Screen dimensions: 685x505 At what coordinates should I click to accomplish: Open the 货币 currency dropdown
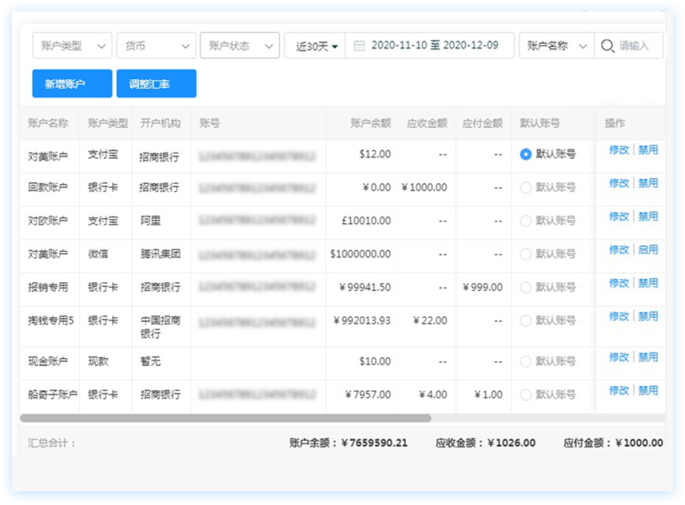coord(155,46)
